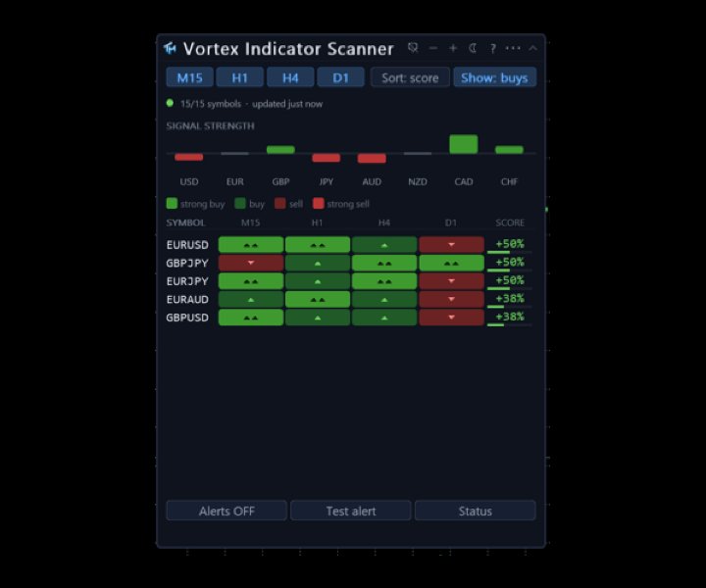Click the SIGNAL STRENGTH heading
The width and height of the screenshot is (706, 588).
pos(210,126)
